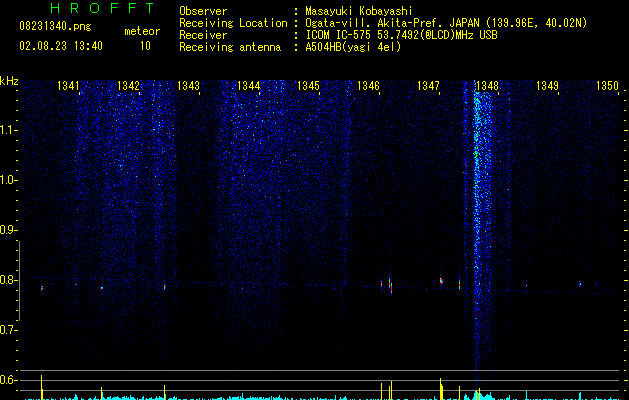The image size is (629, 400).
Task: Click the 'Receiving antenna' label
Action: (230, 47)
